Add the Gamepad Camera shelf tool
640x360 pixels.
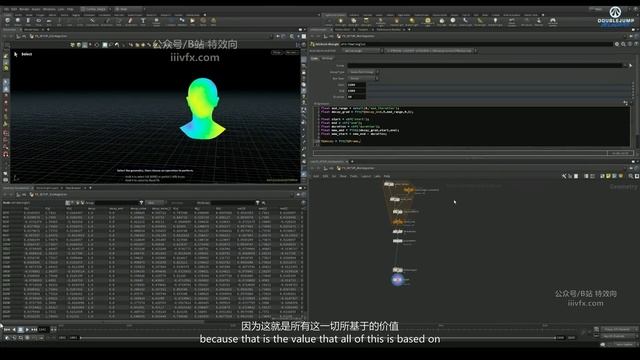coord(553,21)
